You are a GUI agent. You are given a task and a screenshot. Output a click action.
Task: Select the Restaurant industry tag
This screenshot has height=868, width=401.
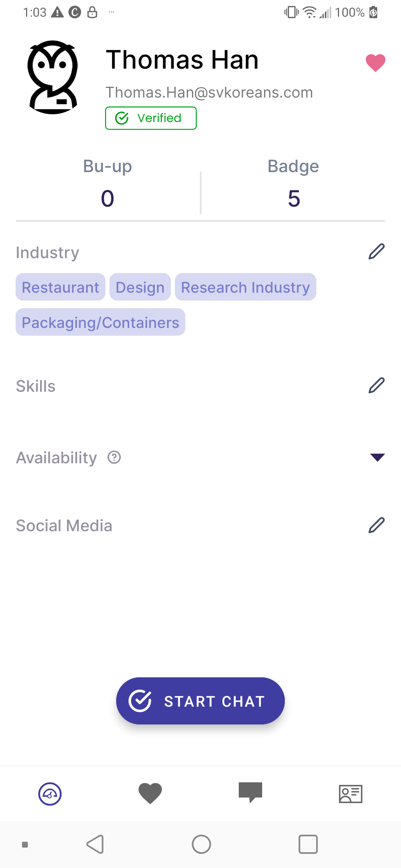coord(61,287)
